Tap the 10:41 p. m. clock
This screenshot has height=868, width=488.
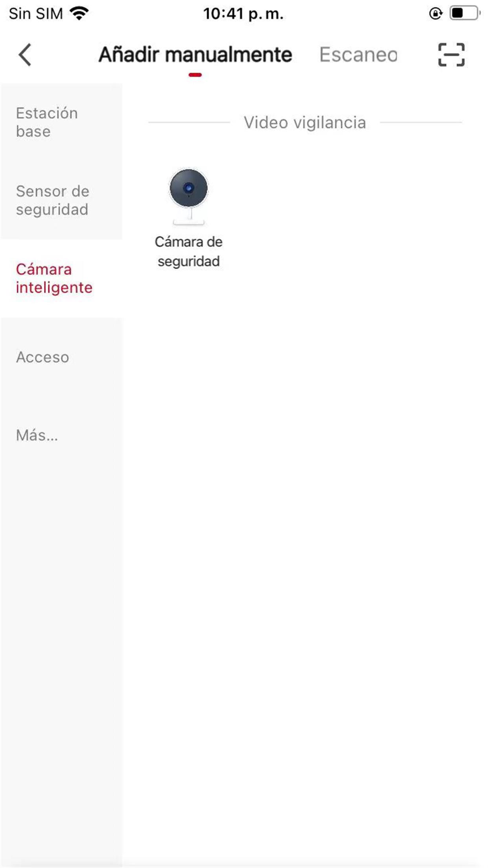244,14
